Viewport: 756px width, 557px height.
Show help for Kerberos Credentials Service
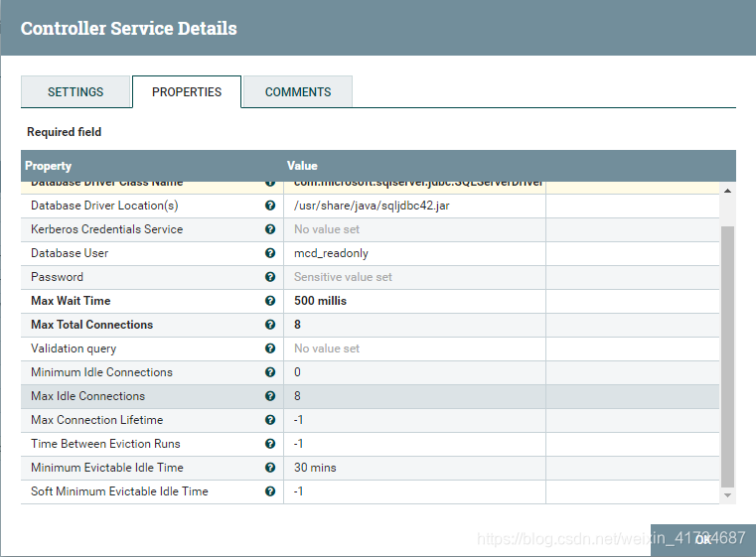tap(270, 229)
